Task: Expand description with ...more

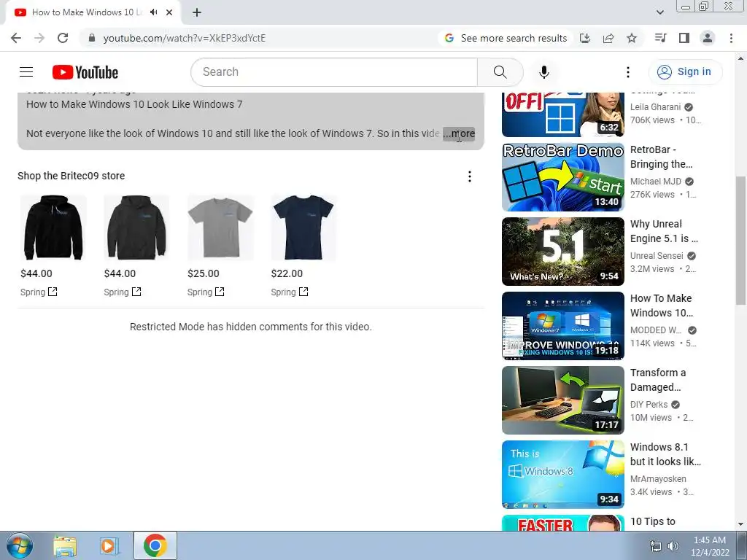Action: (459, 134)
